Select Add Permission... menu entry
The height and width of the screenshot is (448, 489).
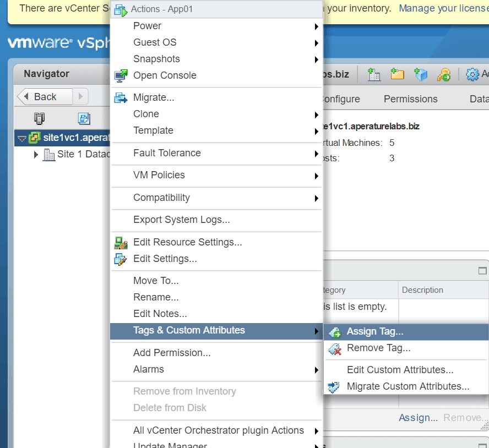pos(216,353)
